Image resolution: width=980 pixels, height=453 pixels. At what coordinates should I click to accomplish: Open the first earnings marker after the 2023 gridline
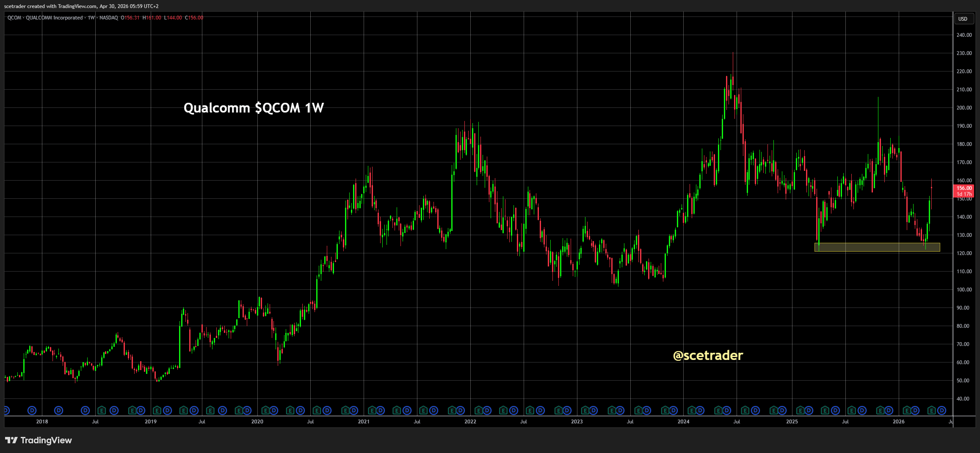(x=585, y=410)
